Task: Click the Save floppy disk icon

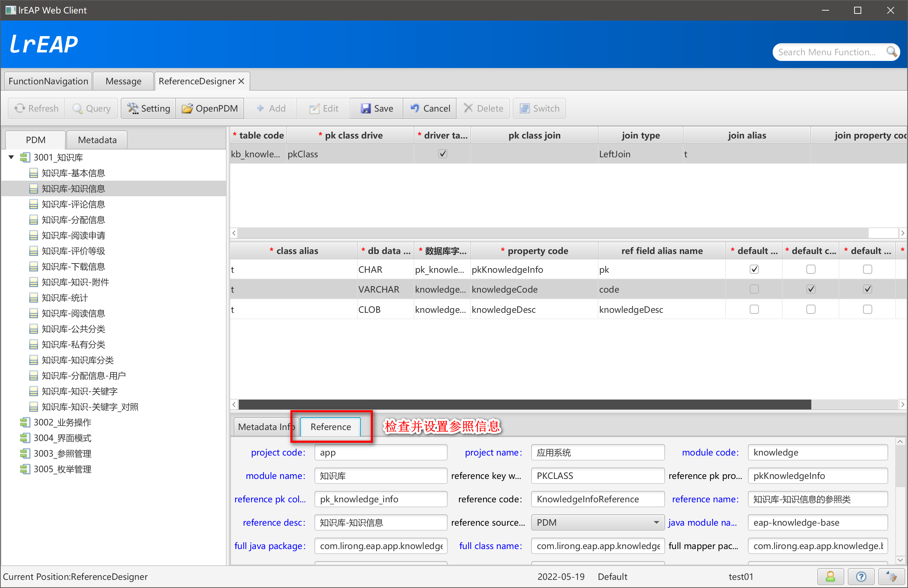Action: (365, 108)
